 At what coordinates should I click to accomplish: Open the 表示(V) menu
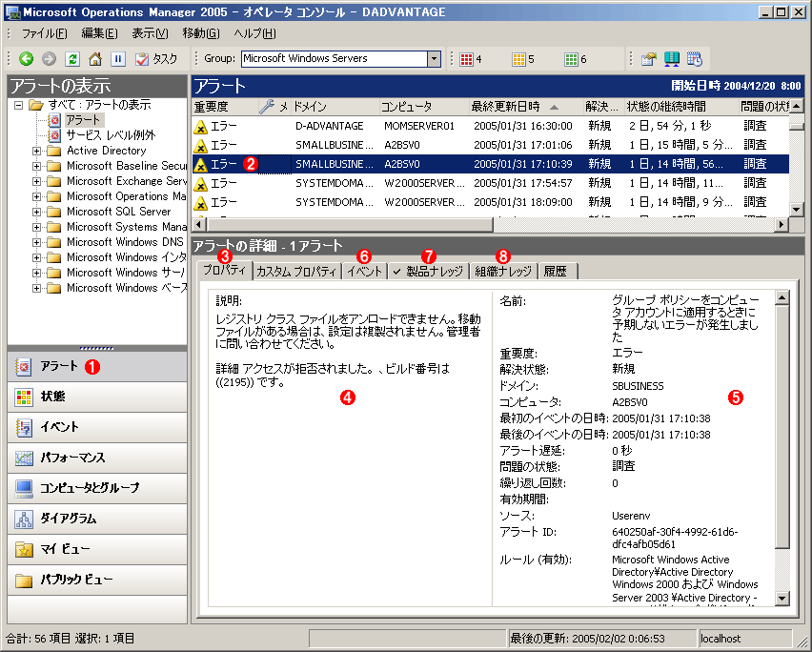pos(151,33)
